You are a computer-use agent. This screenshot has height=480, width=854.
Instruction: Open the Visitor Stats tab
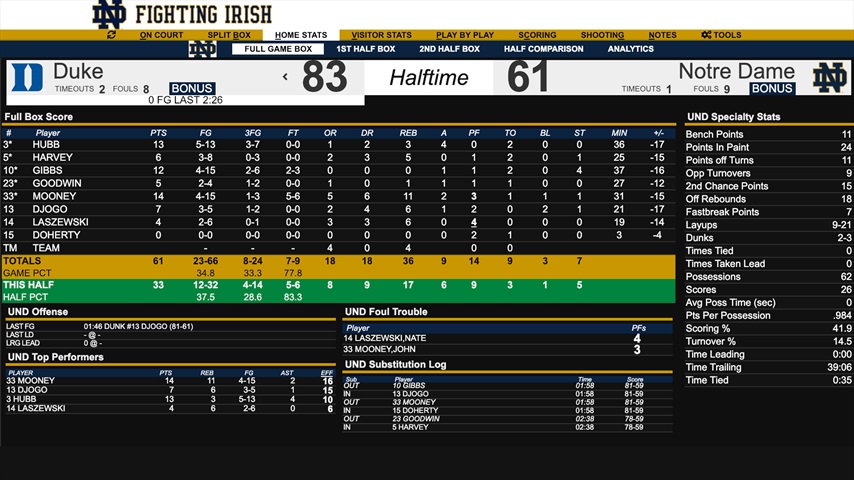point(381,35)
